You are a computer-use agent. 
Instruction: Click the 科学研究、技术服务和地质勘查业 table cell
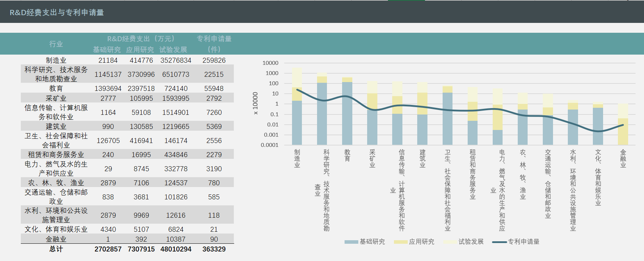56,74
